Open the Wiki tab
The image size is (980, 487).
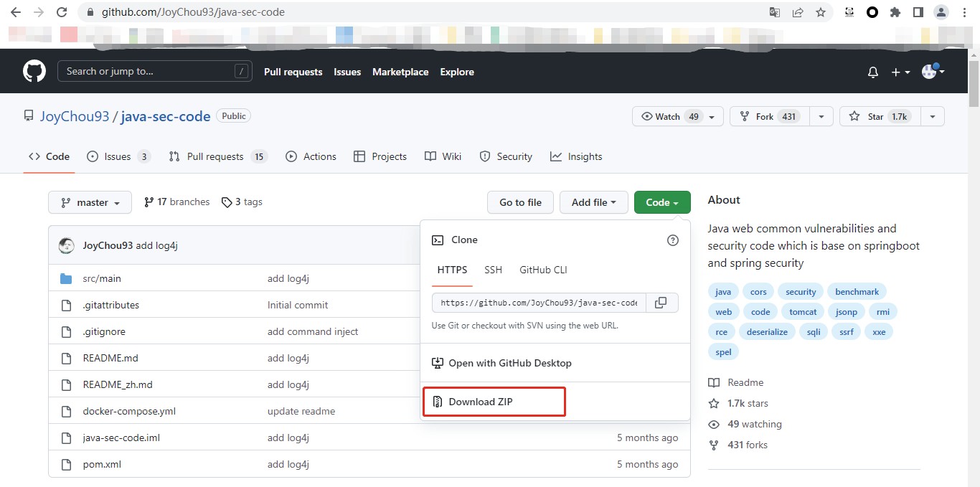pos(443,156)
